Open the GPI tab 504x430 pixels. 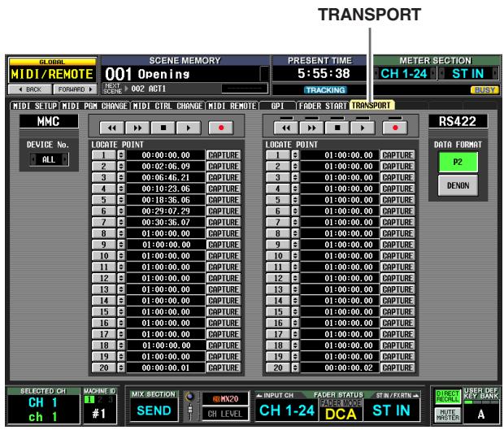click(x=277, y=106)
